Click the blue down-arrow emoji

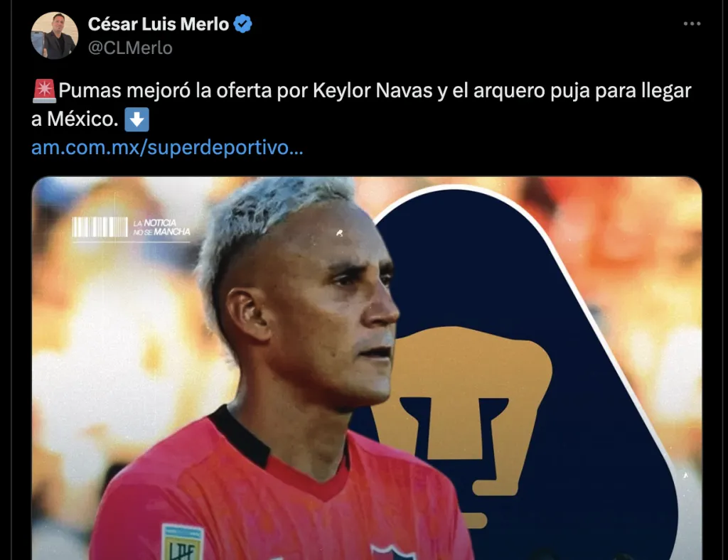click(136, 119)
